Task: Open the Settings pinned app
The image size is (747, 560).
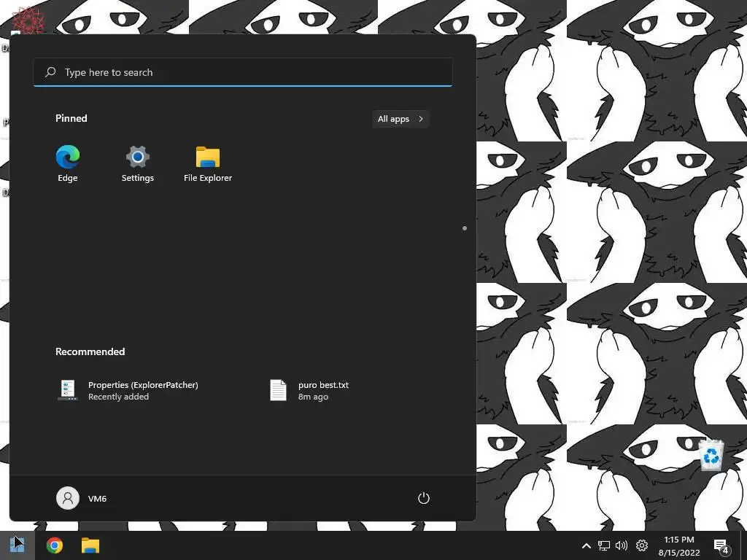Action: 138,164
